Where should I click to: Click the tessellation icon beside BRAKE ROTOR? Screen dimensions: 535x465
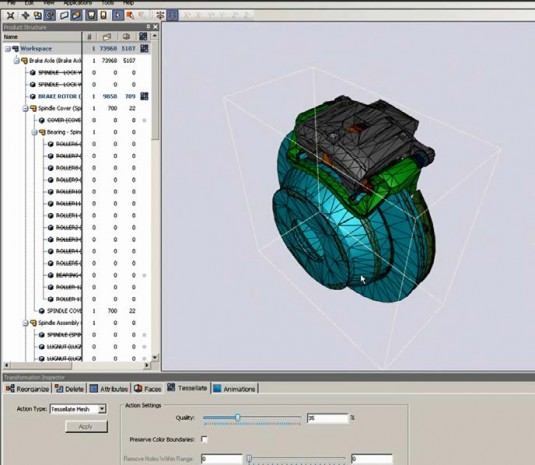(x=144, y=96)
